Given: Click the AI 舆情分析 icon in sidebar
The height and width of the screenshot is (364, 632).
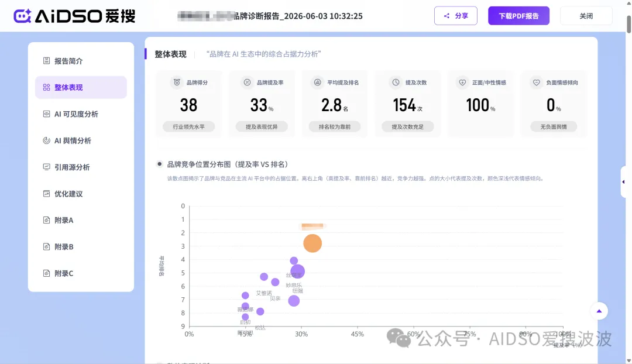Looking at the screenshot, I should click(x=46, y=140).
